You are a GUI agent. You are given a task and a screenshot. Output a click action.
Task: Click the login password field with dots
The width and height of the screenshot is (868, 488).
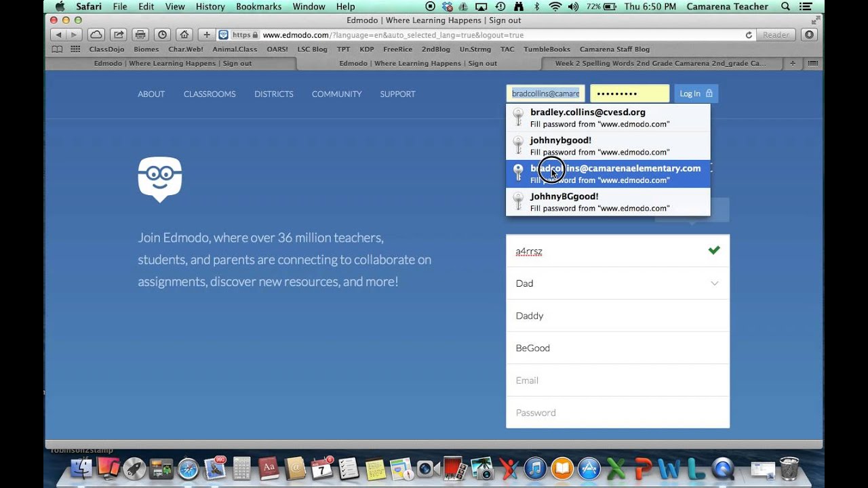tap(629, 94)
